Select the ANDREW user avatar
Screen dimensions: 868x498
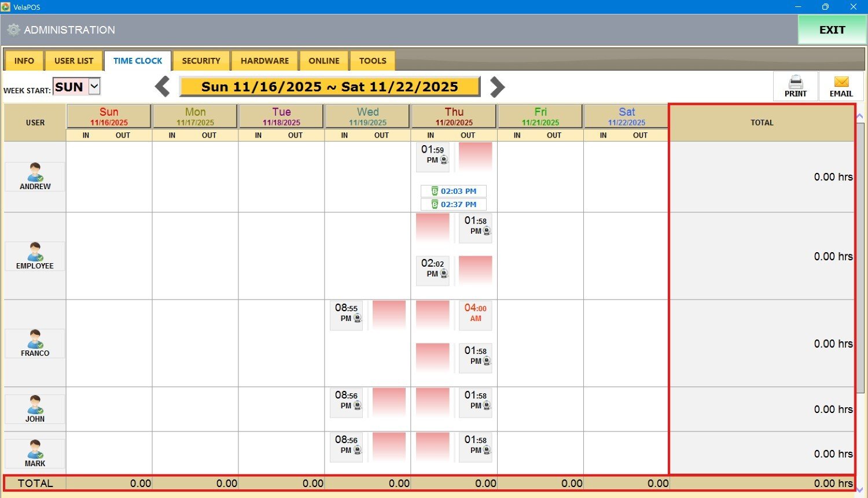coord(35,172)
